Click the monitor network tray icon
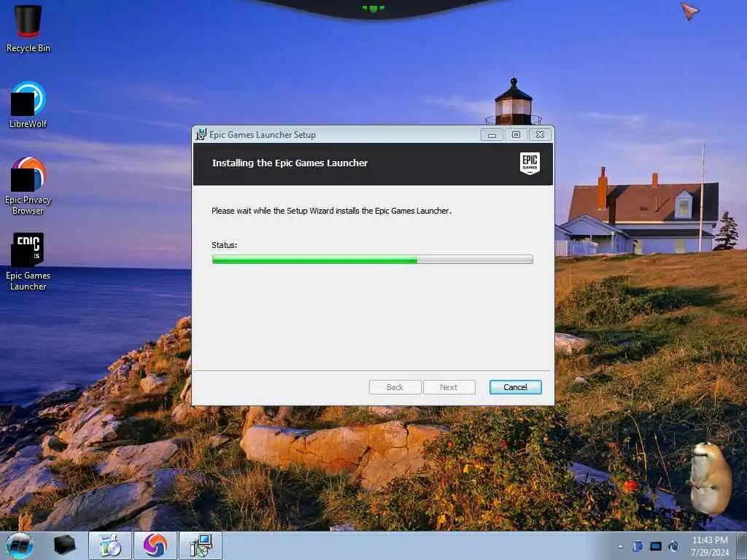 [656, 546]
